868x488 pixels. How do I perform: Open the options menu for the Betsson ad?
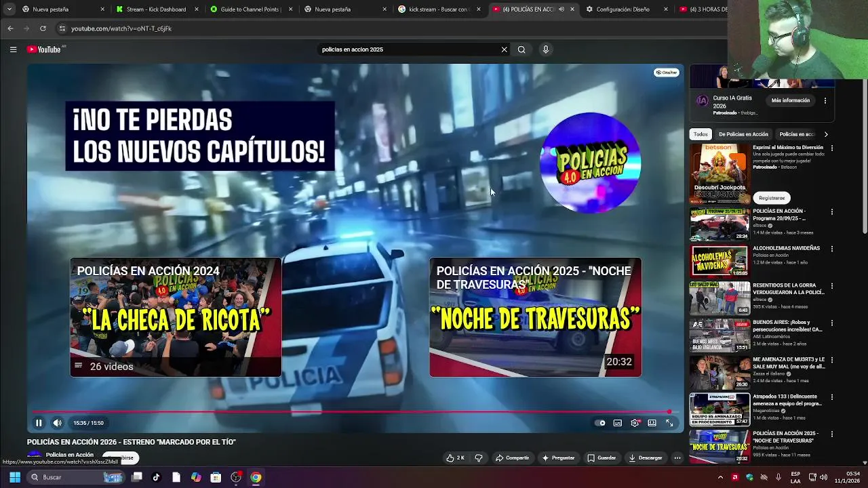click(832, 148)
